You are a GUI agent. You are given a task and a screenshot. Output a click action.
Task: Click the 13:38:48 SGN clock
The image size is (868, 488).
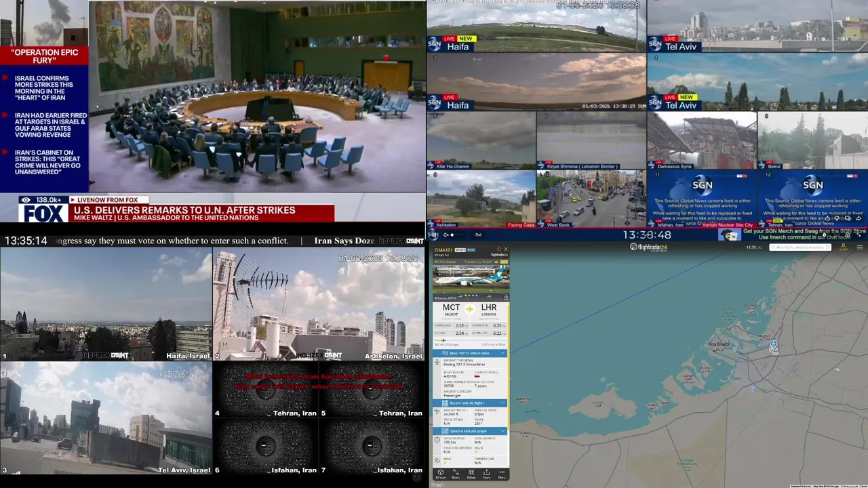click(x=647, y=235)
